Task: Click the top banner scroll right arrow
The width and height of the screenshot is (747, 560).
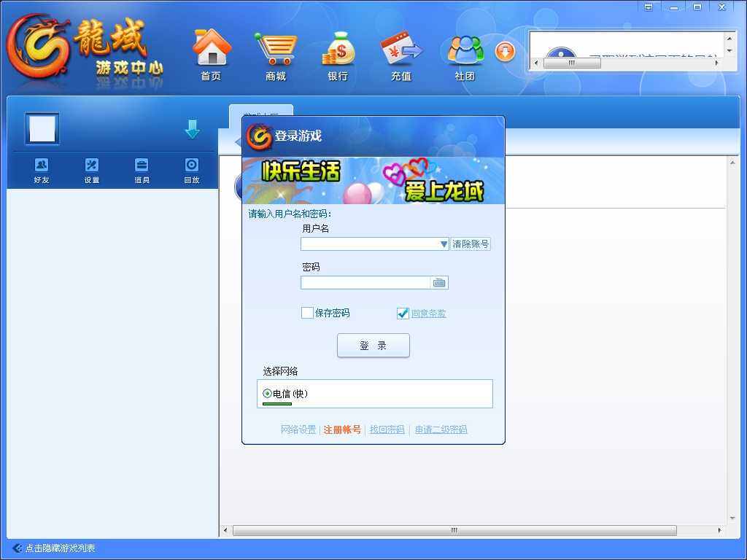Action: (x=717, y=63)
